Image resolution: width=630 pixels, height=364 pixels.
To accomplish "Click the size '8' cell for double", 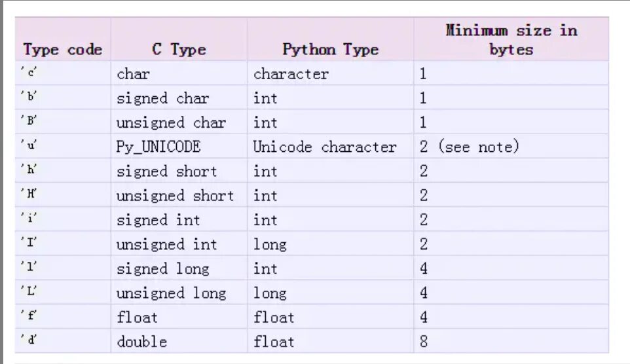I will point(511,341).
